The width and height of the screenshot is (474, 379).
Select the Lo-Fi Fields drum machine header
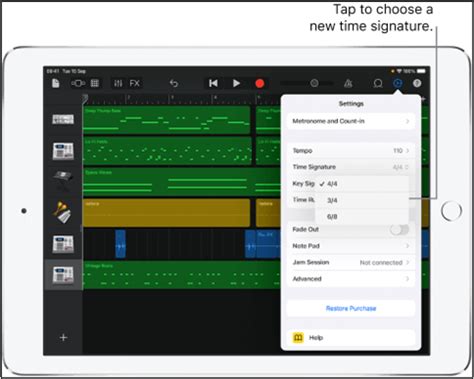pos(63,151)
